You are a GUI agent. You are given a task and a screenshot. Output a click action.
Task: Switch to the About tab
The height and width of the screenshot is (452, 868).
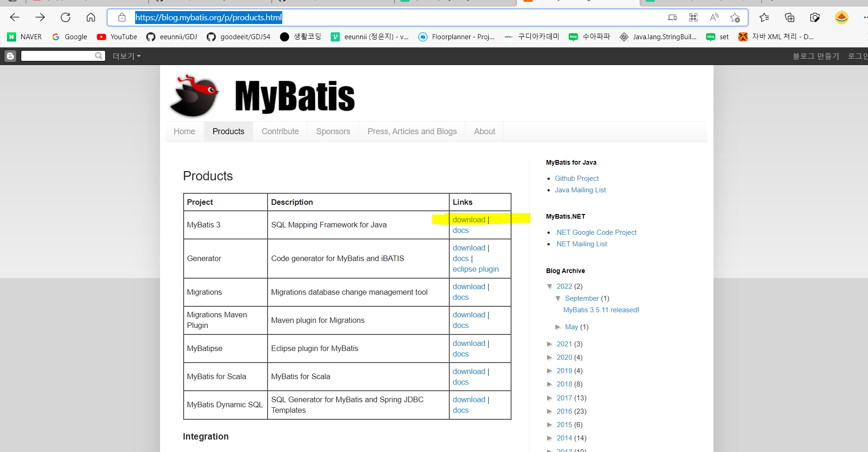pos(484,131)
